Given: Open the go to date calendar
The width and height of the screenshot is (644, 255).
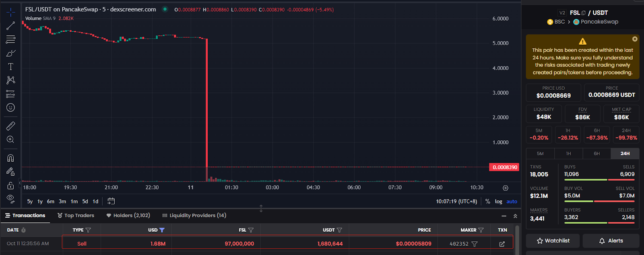Looking at the screenshot, I should [x=111, y=201].
